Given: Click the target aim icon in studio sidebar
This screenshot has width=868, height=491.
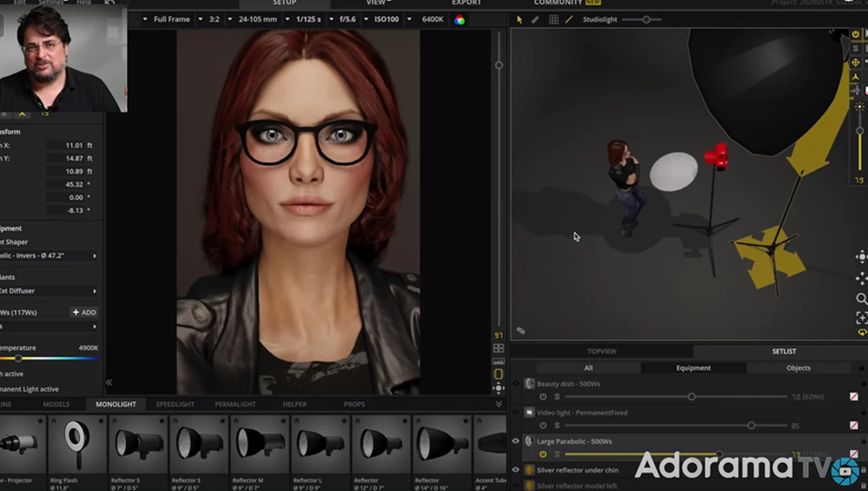Looking at the screenshot, I should 856,62.
